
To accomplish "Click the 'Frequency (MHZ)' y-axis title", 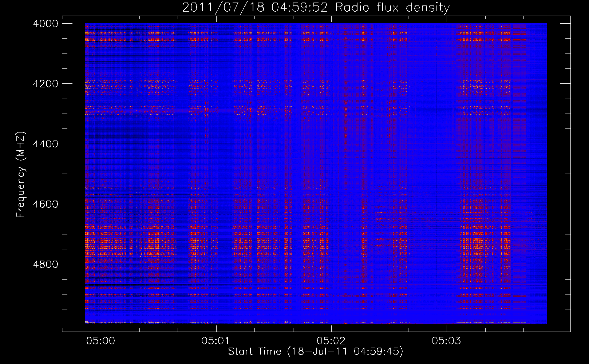I will pos(21,175).
